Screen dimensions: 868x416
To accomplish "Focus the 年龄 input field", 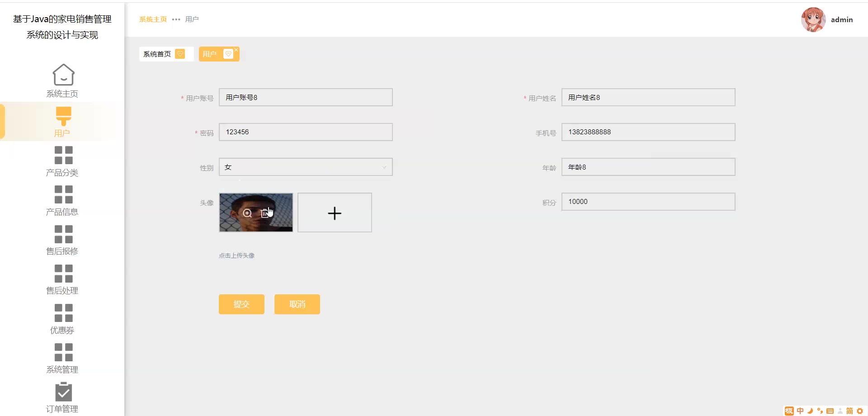I will (x=648, y=167).
